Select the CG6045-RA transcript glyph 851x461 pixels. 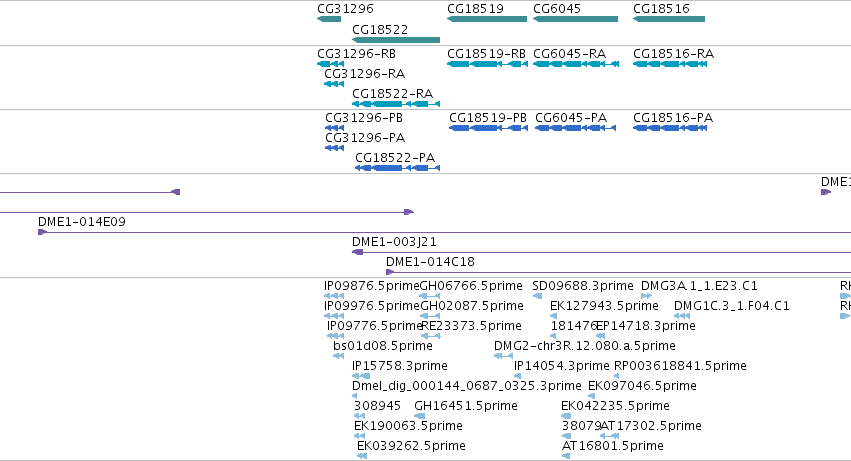click(x=576, y=64)
